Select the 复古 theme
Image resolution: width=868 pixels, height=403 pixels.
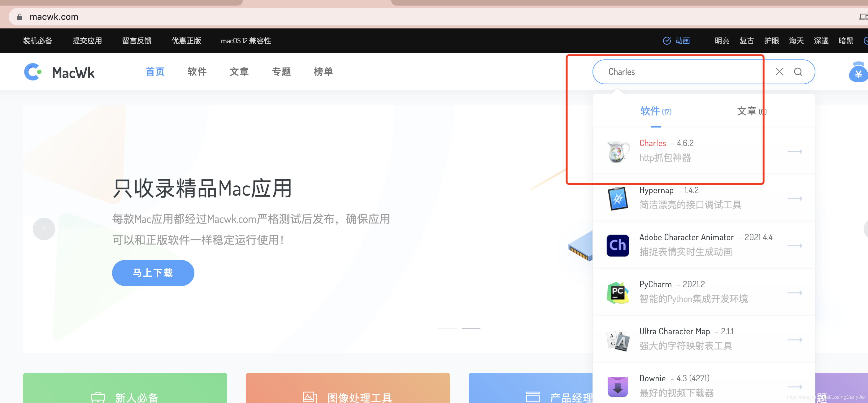point(747,41)
